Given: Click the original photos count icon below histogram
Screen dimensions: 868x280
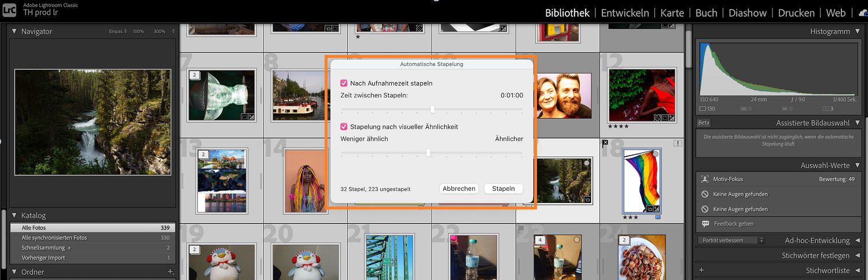Looking at the screenshot, I should (x=703, y=108).
